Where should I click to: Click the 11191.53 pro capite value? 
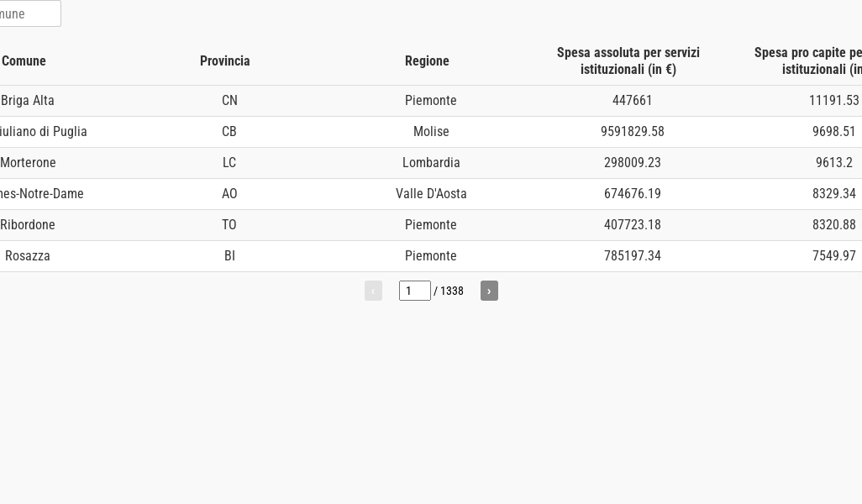pos(833,101)
